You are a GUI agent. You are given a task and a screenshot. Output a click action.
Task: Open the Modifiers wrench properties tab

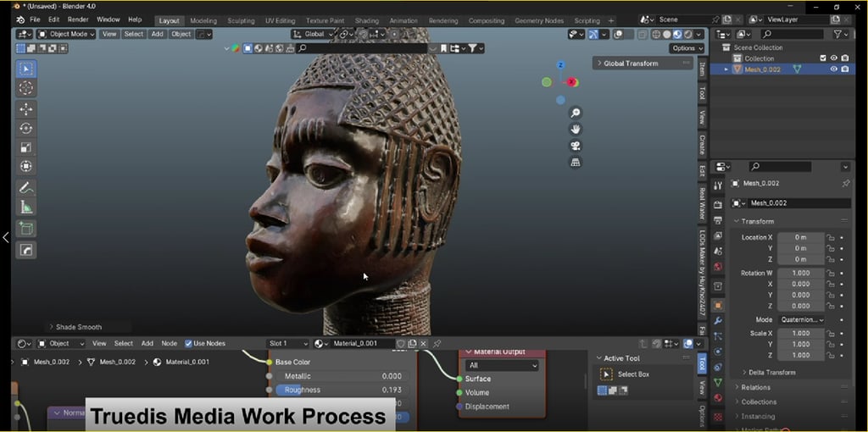[x=718, y=321]
